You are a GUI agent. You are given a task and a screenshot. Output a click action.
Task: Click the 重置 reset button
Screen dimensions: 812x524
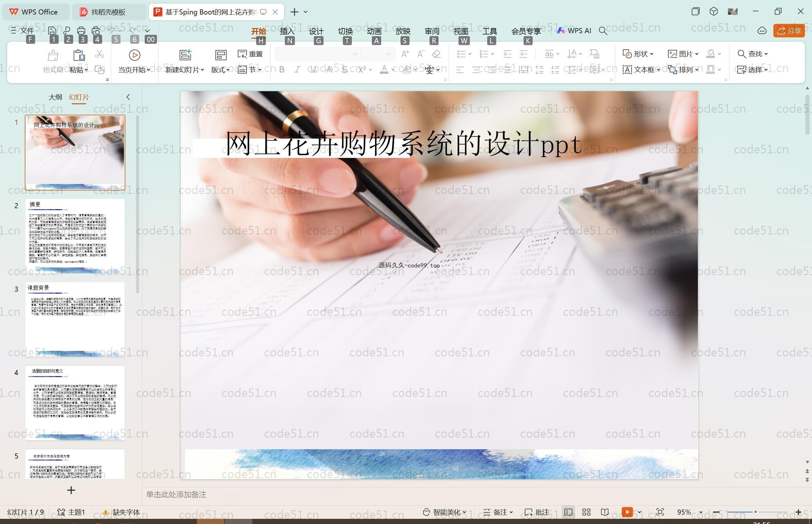click(250, 54)
